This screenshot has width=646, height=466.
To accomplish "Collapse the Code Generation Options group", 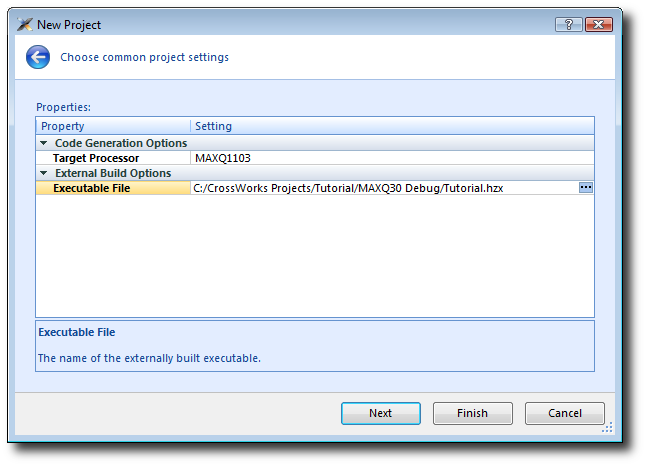I will (46, 143).
